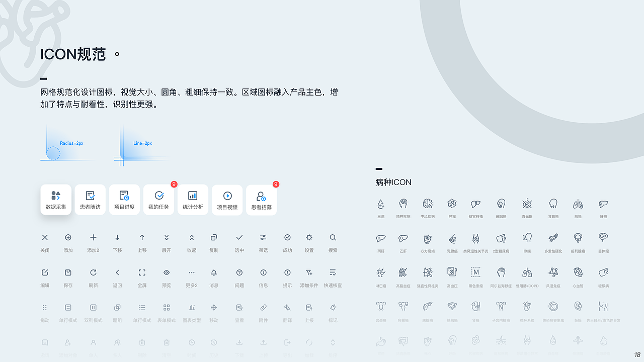644x362 pixels.
Task: Expand using the 展开 double chevron icon
Action: click(167, 237)
